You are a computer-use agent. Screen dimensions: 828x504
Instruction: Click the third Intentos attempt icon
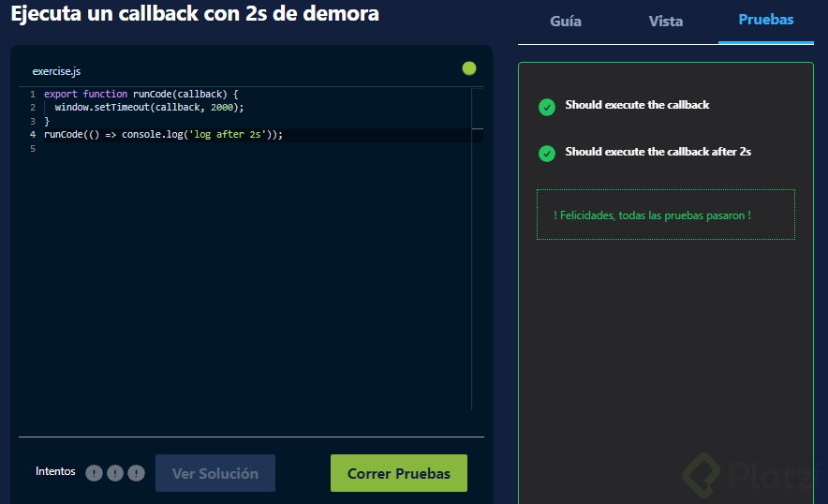point(136,473)
